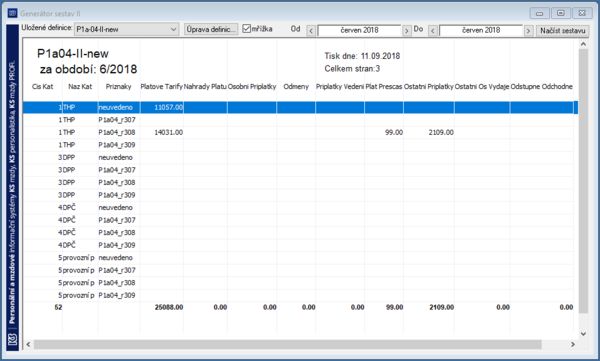This screenshot has height=361, width=600.
Task: Click scroll right arrow of horizontal scrollbar
Action: [573, 344]
